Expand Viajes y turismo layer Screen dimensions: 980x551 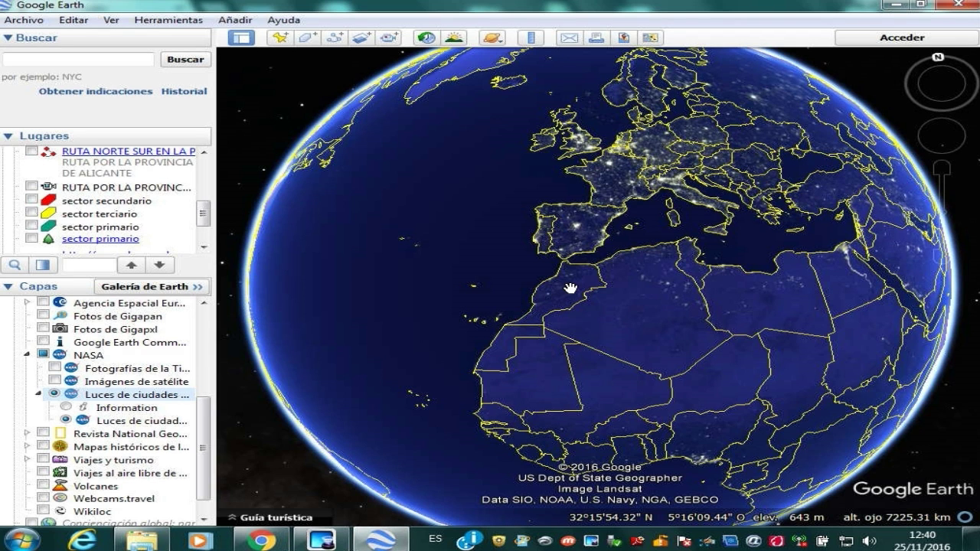28,459
